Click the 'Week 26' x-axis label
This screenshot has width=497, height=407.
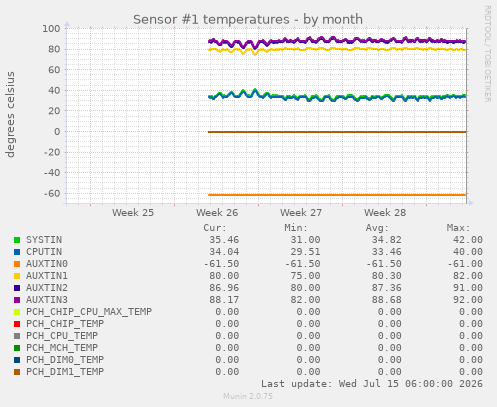[x=217, y=213]
